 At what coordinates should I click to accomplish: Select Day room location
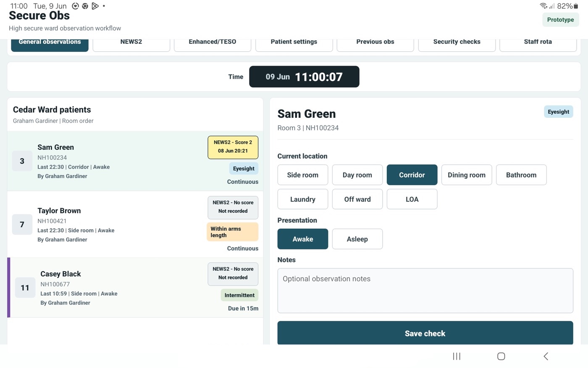pyautogui.click(x=357, y=175)
